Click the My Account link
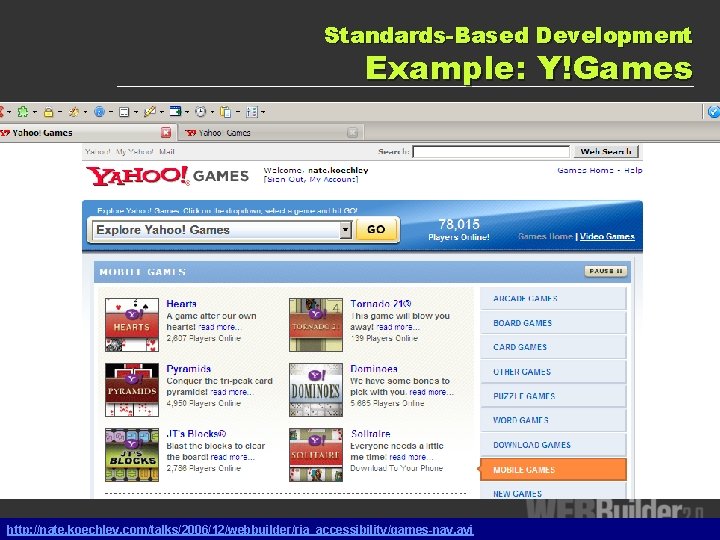The image size is (720, 540). point(332,179)
